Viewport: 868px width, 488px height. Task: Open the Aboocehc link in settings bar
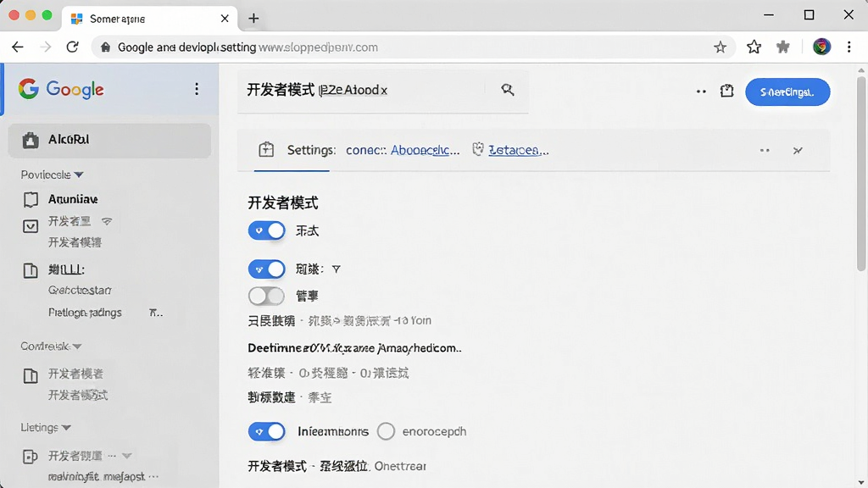pos(426,150)
